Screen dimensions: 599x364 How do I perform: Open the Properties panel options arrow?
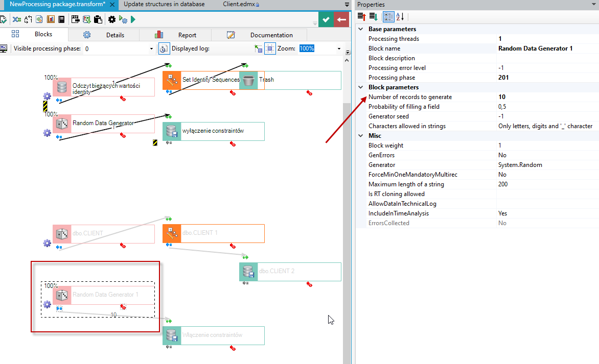[594, 5]
